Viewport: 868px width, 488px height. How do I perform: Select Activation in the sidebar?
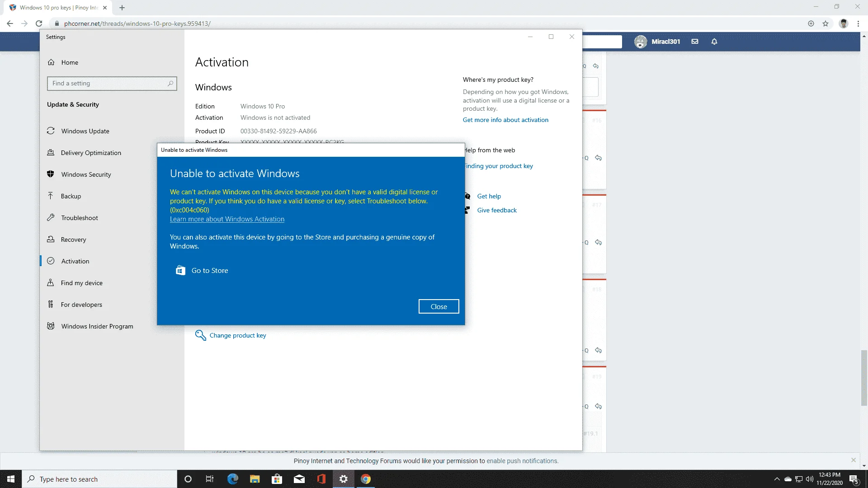pyautogui.click(x=75, y=261)
